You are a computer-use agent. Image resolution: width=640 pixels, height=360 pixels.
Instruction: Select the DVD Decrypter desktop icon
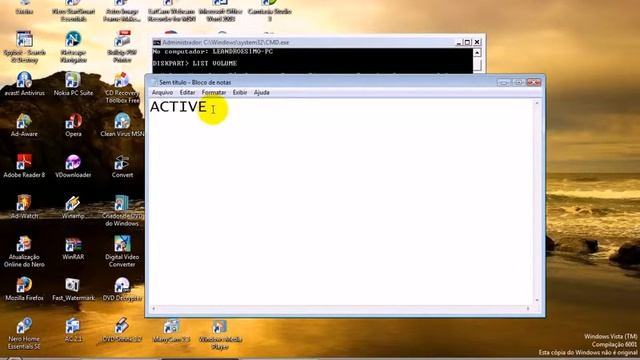point(122,289)
